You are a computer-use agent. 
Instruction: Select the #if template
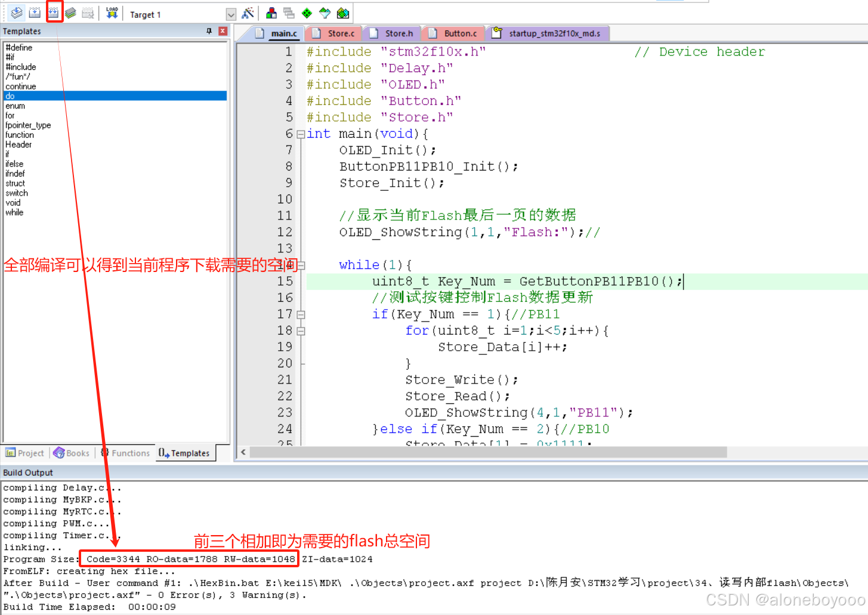coord(10,57)
